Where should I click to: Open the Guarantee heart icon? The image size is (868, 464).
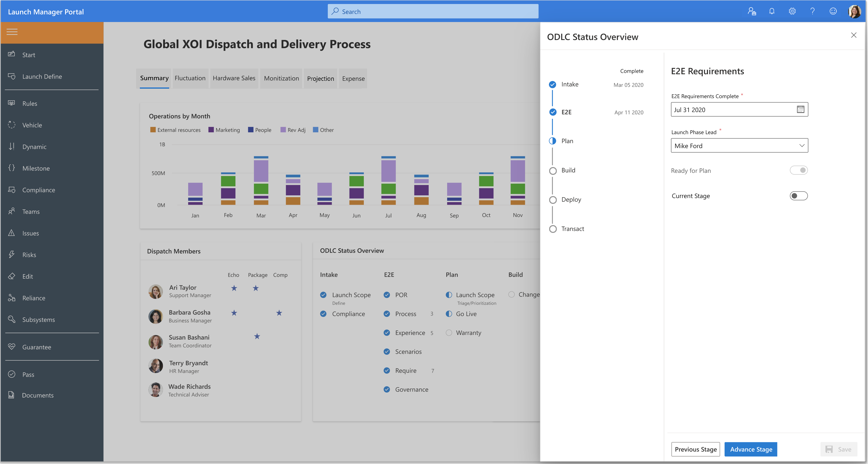pyautogui.click(x=12, y=347)
